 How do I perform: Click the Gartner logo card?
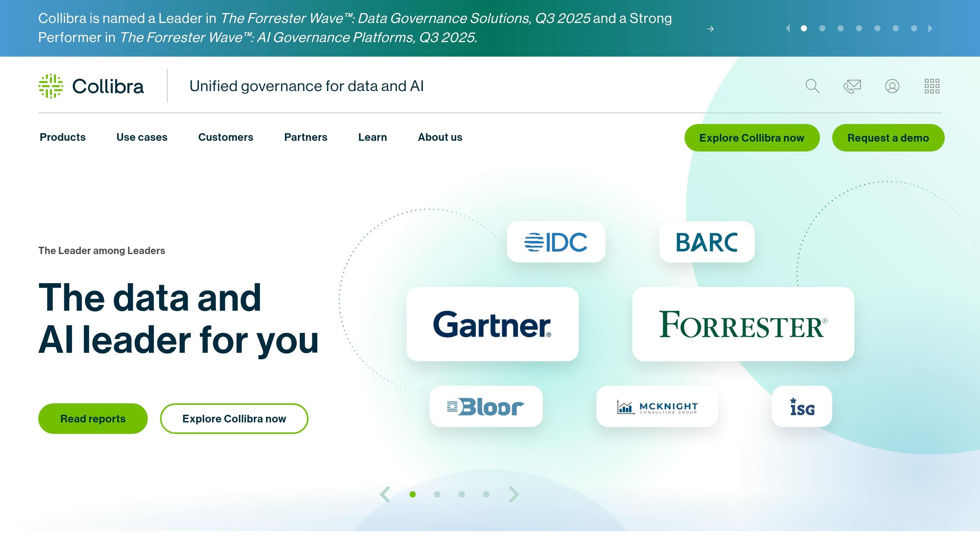tap(492, 324)
